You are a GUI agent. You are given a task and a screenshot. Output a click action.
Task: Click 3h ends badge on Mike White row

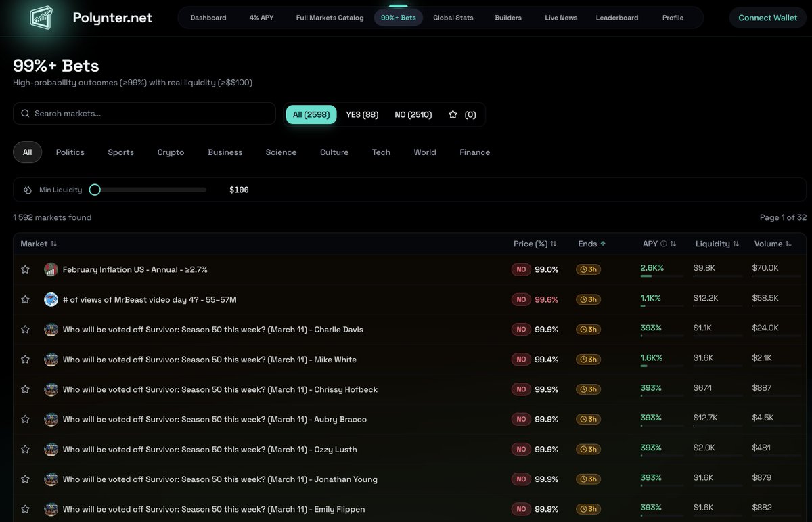coord(588,360)
